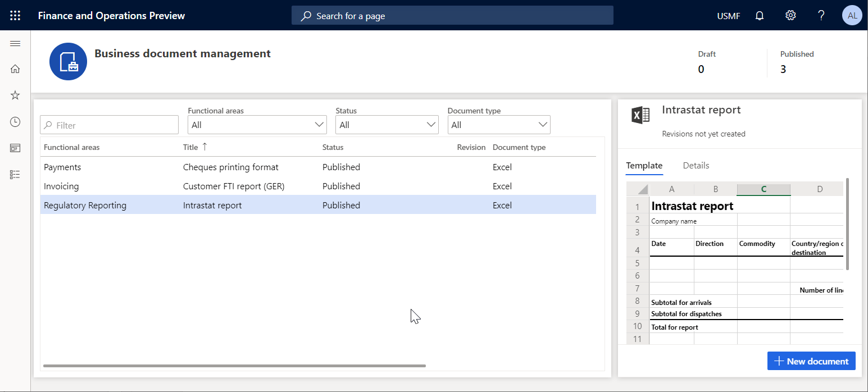This screenshot has height=392, width=868.
Task: Click the select-all corner of the spreadsheet
Action: [638, 189]
